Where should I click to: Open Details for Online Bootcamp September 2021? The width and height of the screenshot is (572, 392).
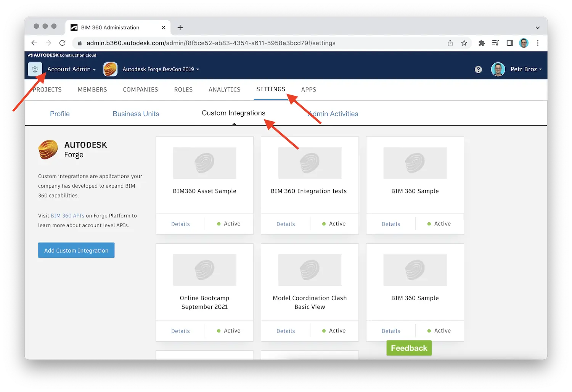tap(180, 331)
